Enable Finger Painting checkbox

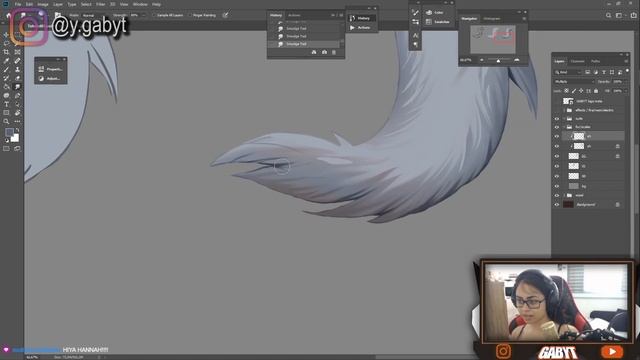[190, 15]
